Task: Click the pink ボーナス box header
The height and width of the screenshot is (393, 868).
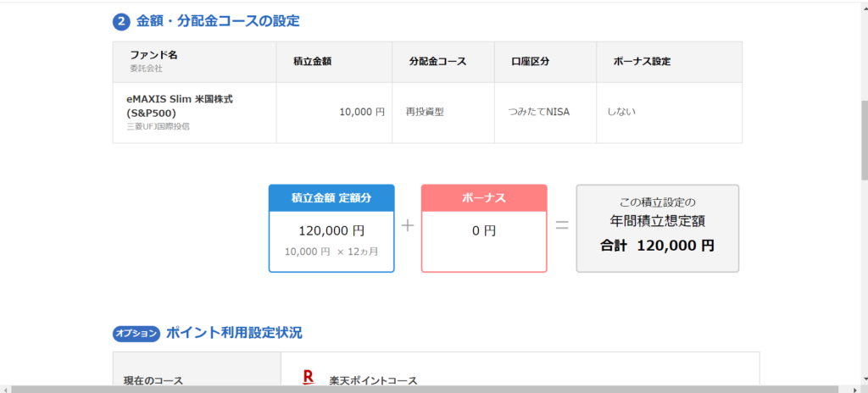Action: (x=484, y=198)
